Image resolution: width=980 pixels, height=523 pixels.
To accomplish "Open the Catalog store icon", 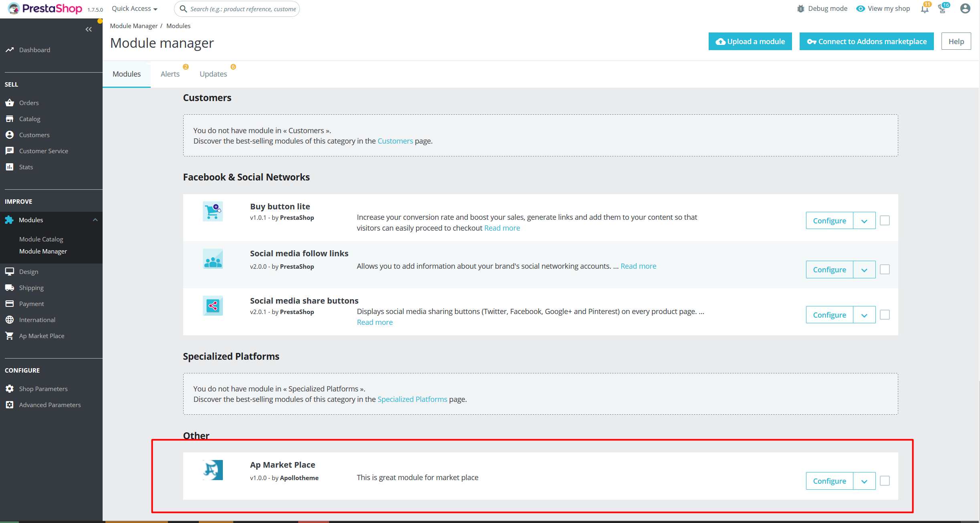I will [x=10, y=119].
